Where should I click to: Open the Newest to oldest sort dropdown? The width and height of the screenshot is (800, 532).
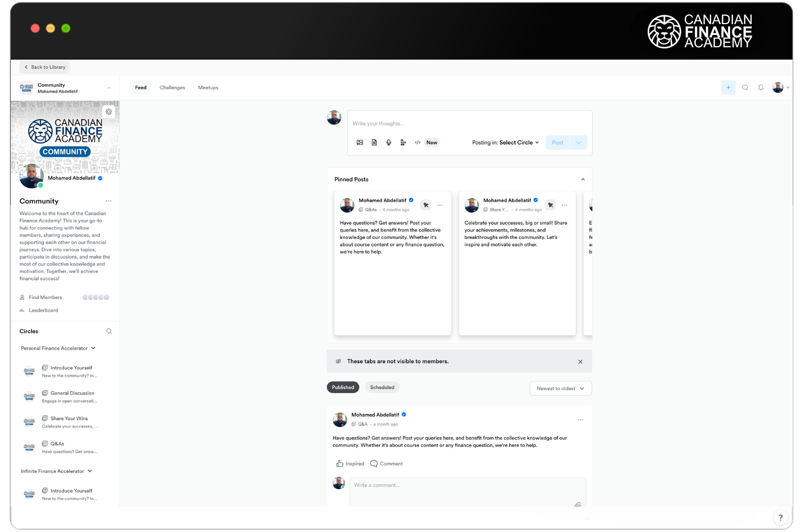pos(560,388)
